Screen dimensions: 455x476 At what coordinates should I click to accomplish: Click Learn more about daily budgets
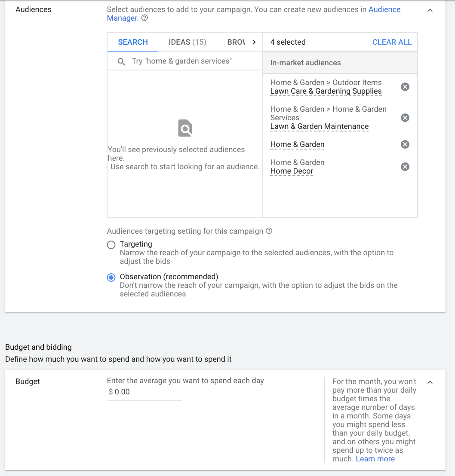coord(375,458)
